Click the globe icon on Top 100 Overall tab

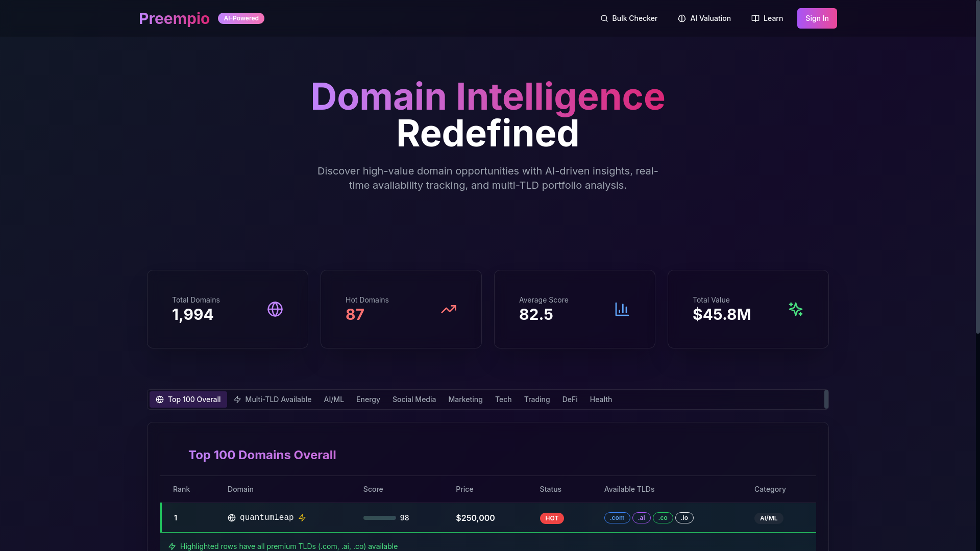160,399
